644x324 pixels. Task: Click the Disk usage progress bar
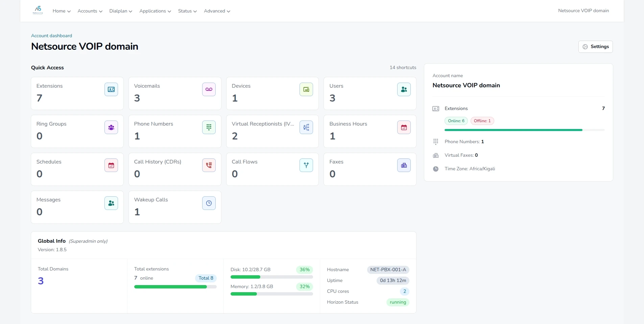pos(272,277)
